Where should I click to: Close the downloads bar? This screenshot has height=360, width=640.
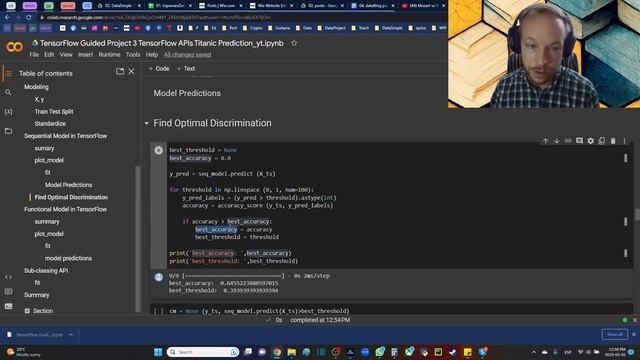click(x=634, y=334)
